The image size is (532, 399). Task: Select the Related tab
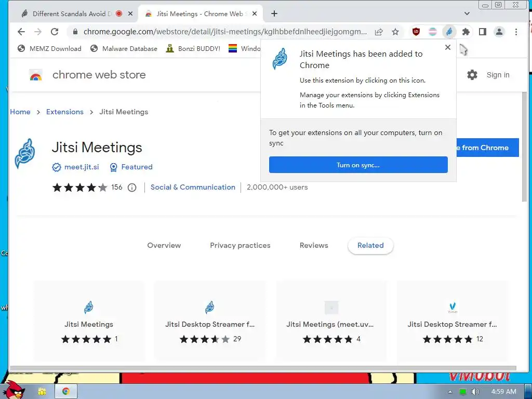[x=370, y=245]
